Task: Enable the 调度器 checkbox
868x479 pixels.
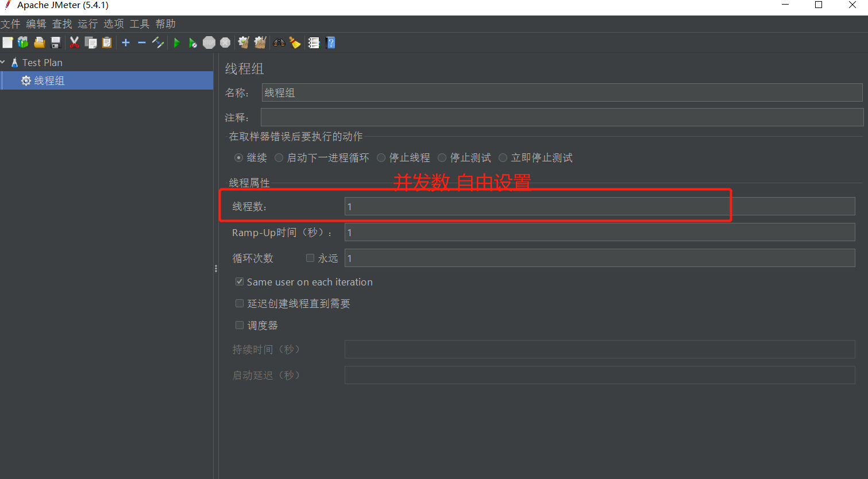Action: [x=240, y=325]
